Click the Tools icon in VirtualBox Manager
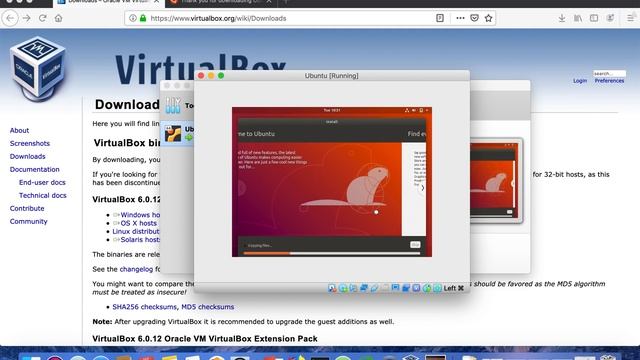The image size is (640, 360). (x=173, y=105)
